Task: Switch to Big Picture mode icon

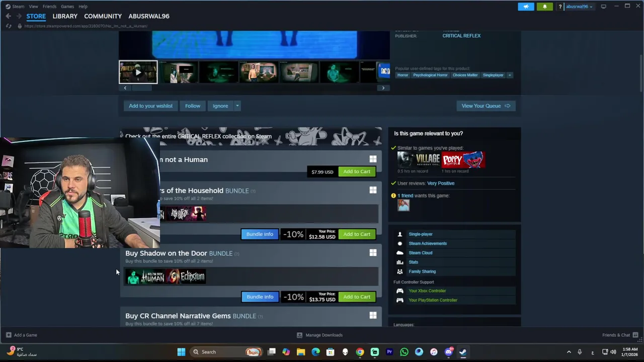Action: tap(604, 7)
